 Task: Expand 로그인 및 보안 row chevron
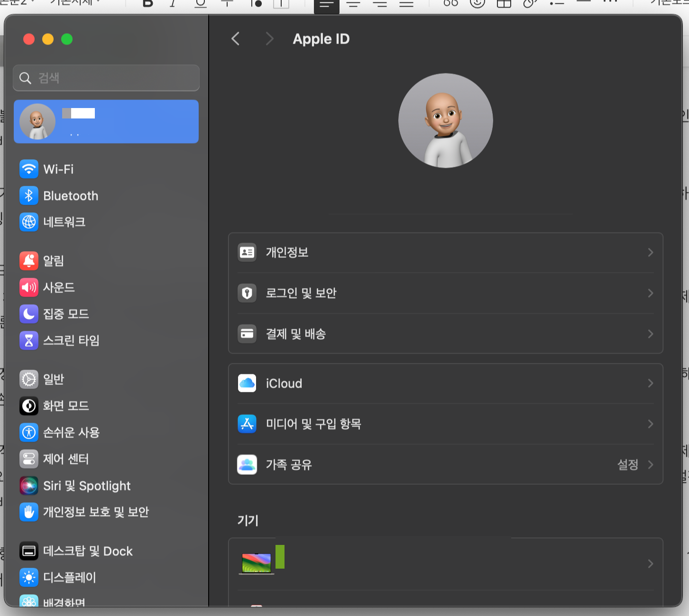[651, 293]
